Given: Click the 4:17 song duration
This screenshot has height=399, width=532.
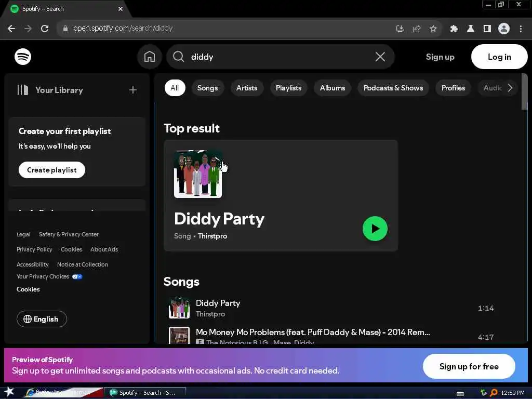Looking at the screenshot, I should [x=486, y=337].
